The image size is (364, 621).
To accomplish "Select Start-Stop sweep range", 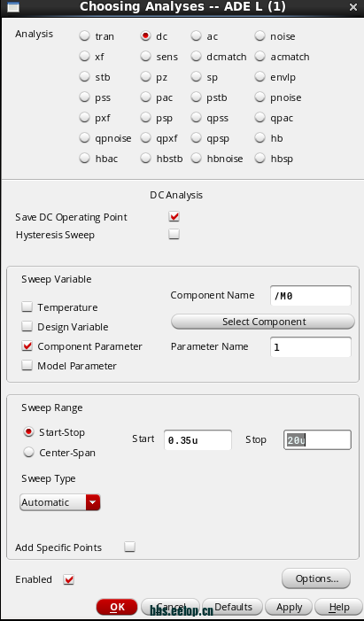I will coord(28,432).
